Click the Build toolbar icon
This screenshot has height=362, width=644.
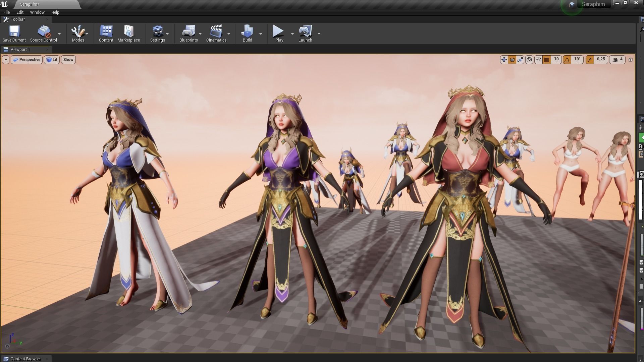click(247, 34)
